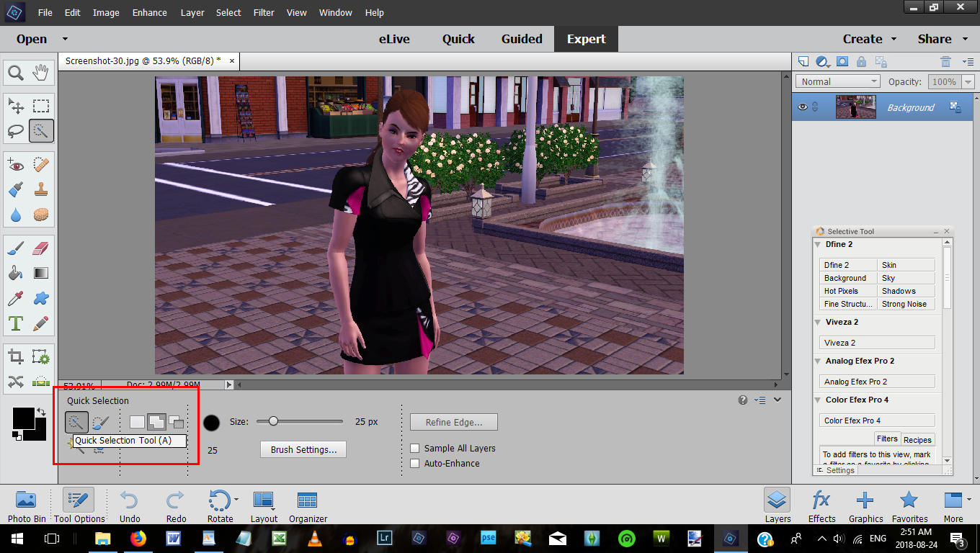The width and height of the screenshot is (980, 553).
Task: Open the Filter menu
Action: [x=263, y=12]
